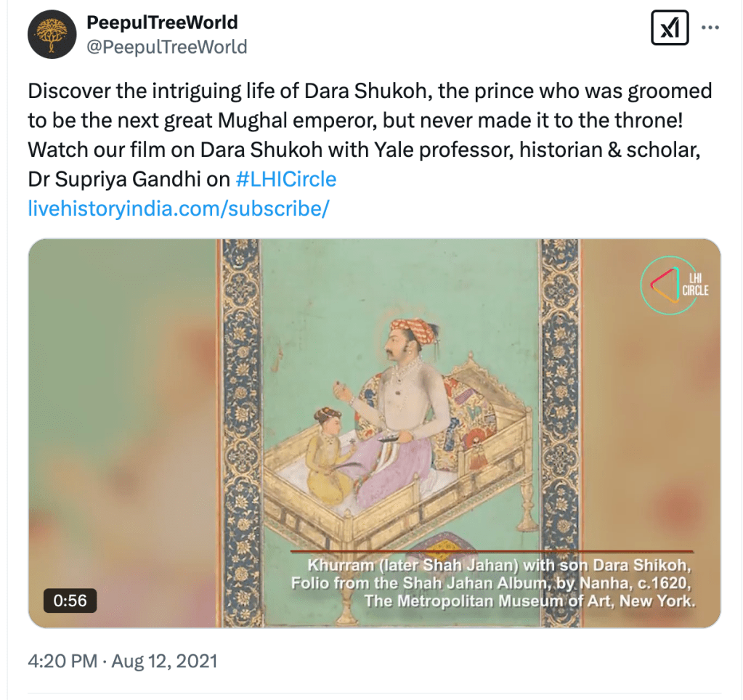Open the three-dot More options menu
This screenshot has width=743, height=700.
tap(710, 28)
